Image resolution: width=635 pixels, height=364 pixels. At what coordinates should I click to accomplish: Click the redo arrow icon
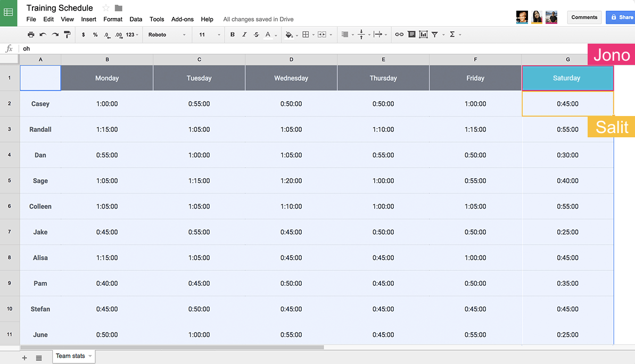click(55, 35)
